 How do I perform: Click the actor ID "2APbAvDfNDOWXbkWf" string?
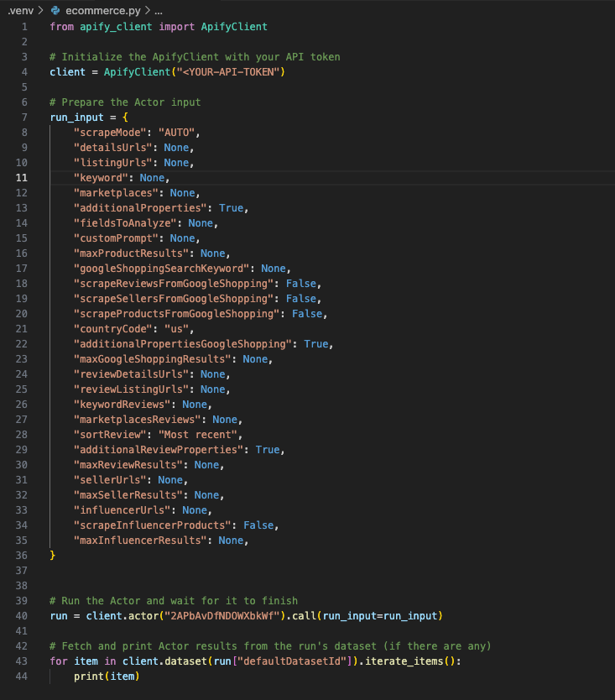222,616
